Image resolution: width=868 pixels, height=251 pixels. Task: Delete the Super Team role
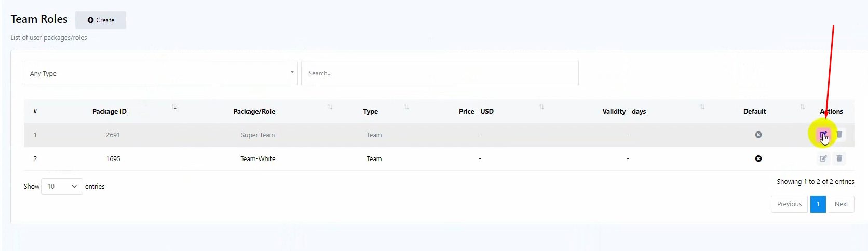(839, 135)
